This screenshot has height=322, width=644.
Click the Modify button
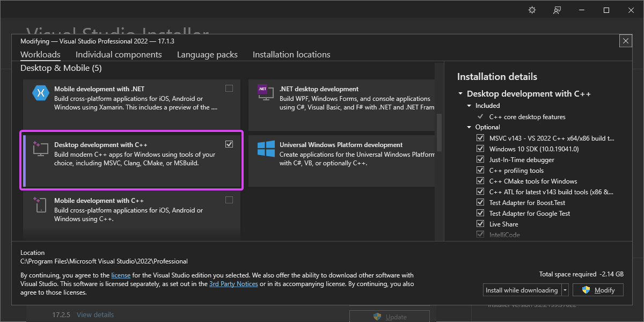pos(598,290)
